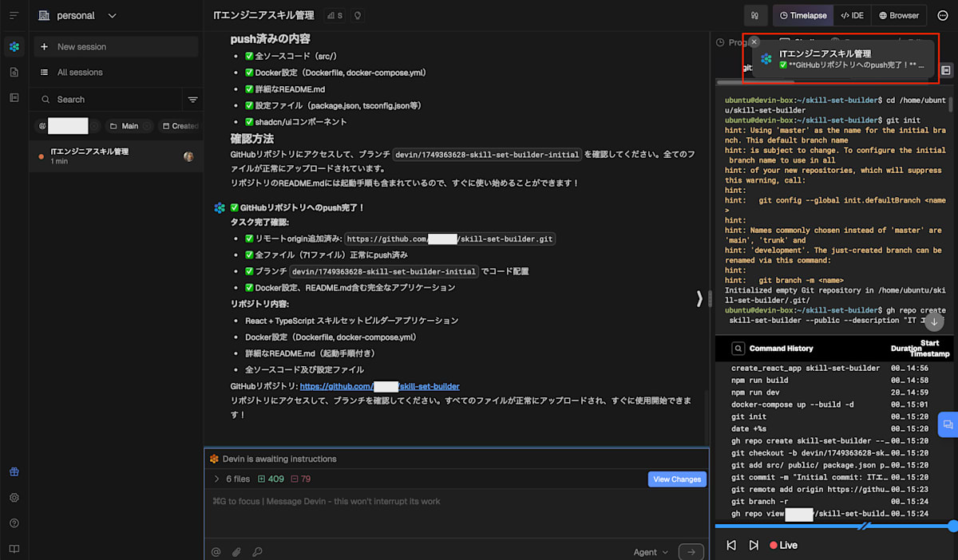This screenshot has height=560, width=958.
Task: Switch to the Timelapse tab
Action: coord(803,15)
